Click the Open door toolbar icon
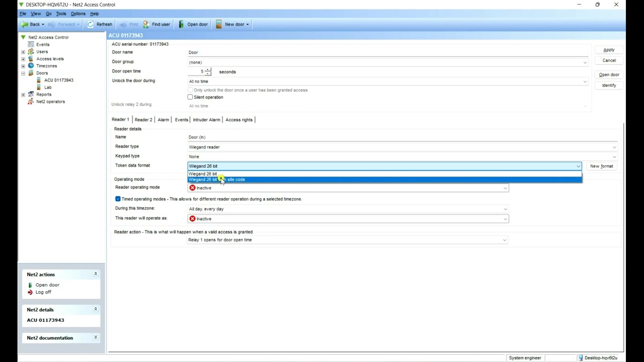 (x=182, y=24)
